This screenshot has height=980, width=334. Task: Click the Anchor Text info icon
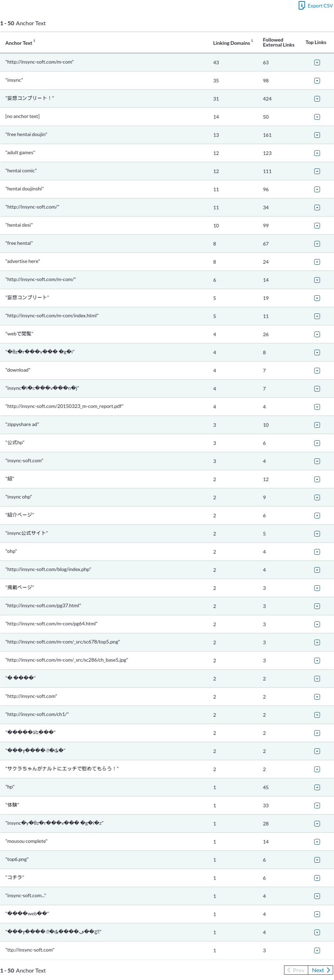(x=34, y=41)
